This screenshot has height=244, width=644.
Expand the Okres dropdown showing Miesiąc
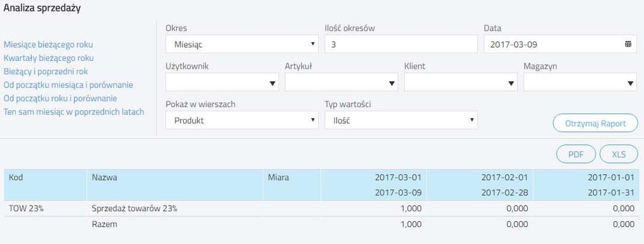coord(242,44)
